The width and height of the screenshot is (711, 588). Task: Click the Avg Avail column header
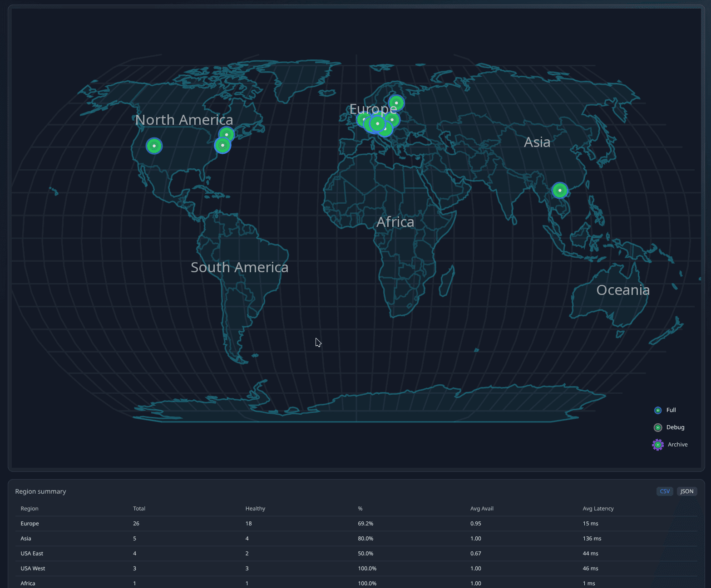point(482,509)
